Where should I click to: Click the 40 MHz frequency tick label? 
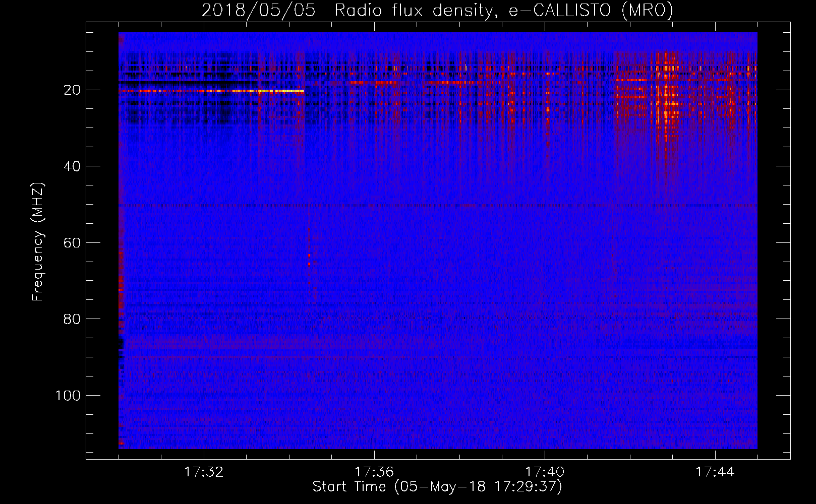click(73, 166)
